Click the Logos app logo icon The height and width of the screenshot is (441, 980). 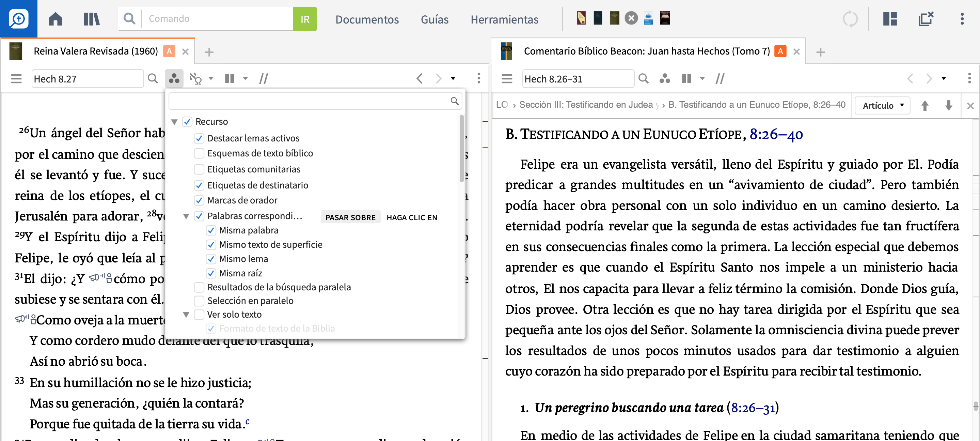18,18
